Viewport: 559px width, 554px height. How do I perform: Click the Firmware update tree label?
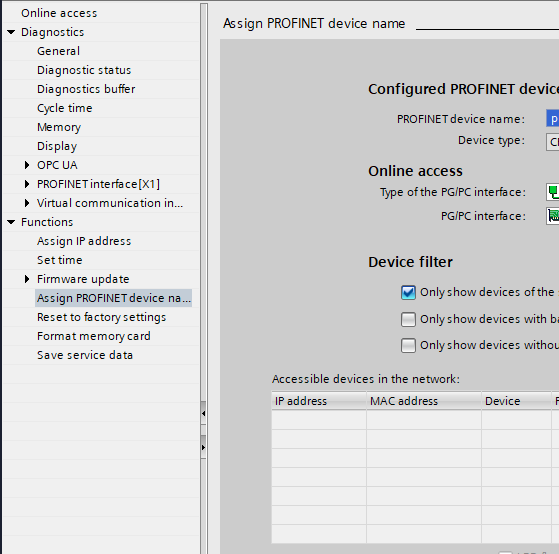pyautogui.click(x=83, y=279)
